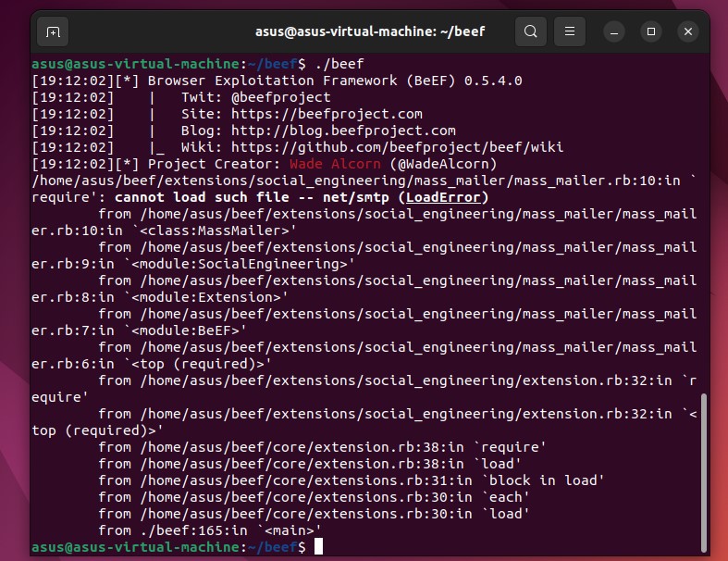This screenshot has width=728, height=561.
Task: Click the 'block in load' text
Action: coord(543,480)
